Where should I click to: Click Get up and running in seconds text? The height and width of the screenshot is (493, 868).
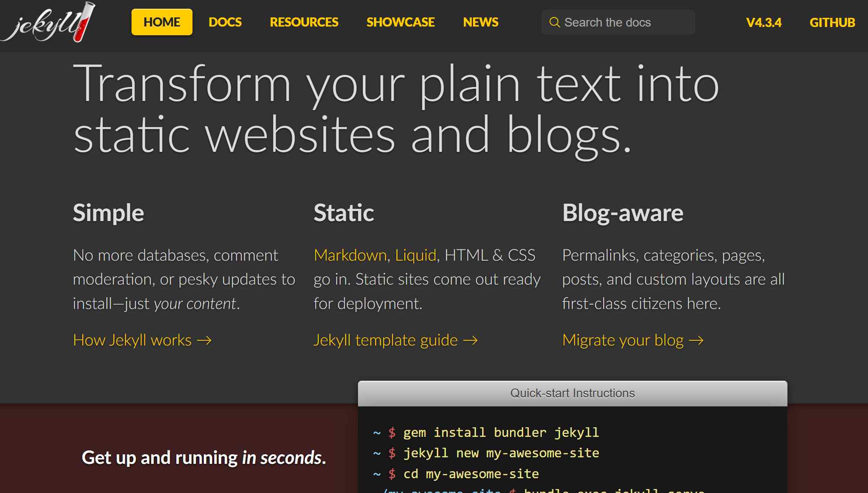pos(204,458)
